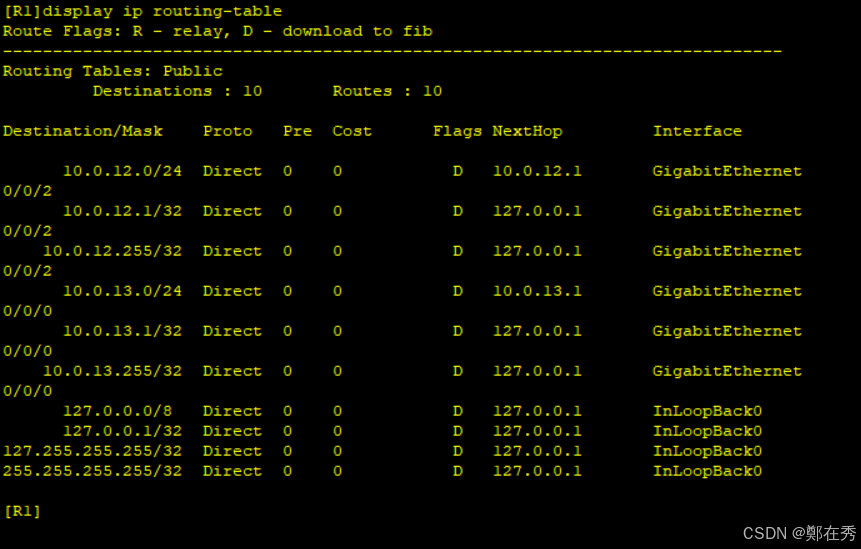The image size is (861, 549).
Task: Select destination 127.255.255.255/32
Action: pos(92,451)
